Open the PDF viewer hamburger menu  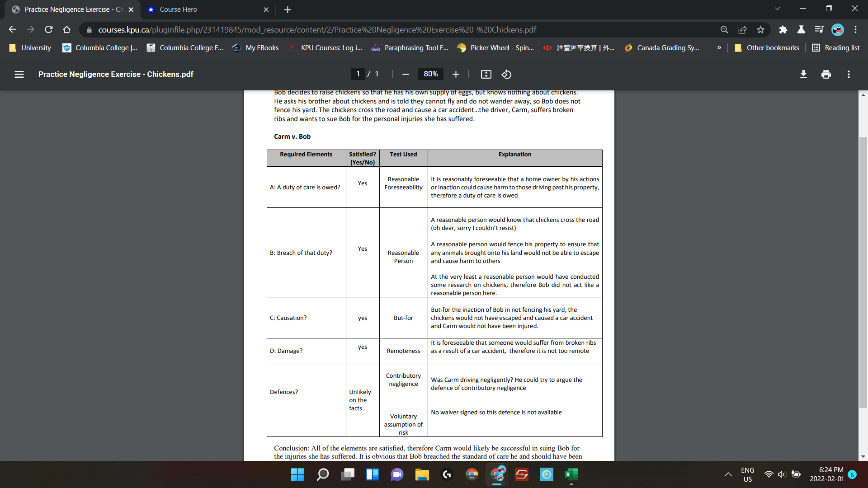(x=19, y=74)
